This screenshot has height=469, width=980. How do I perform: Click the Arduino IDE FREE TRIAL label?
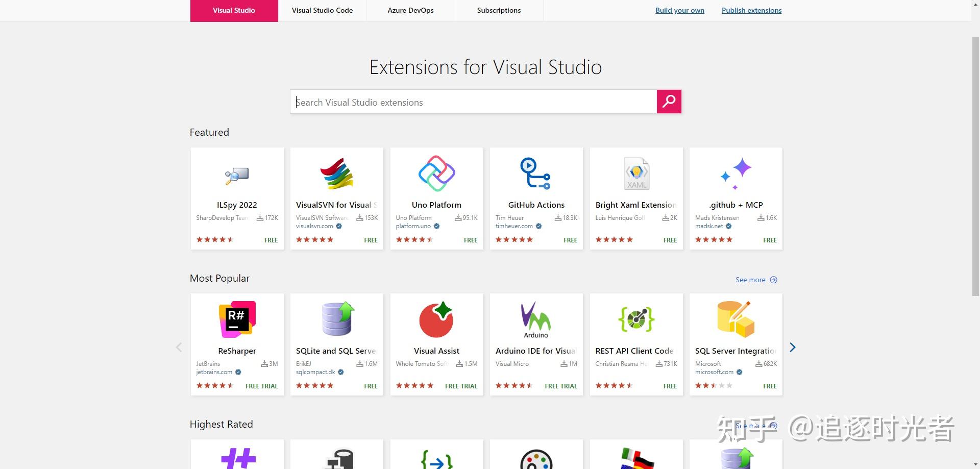561,386
